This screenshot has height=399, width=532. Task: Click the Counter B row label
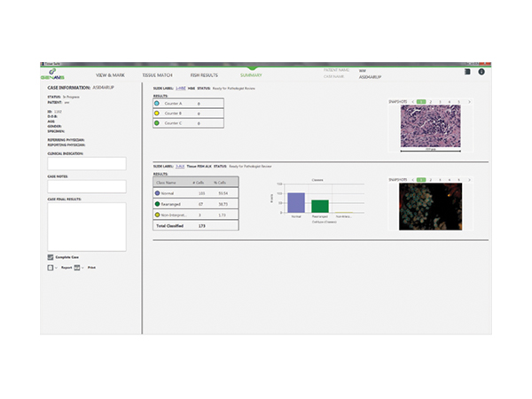[173, 113]
